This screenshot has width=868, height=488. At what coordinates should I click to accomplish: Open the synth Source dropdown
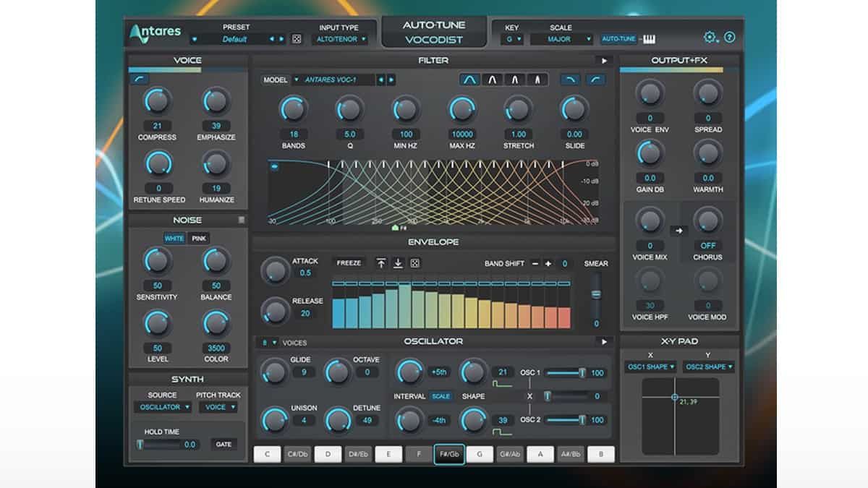tap(162, 407)
